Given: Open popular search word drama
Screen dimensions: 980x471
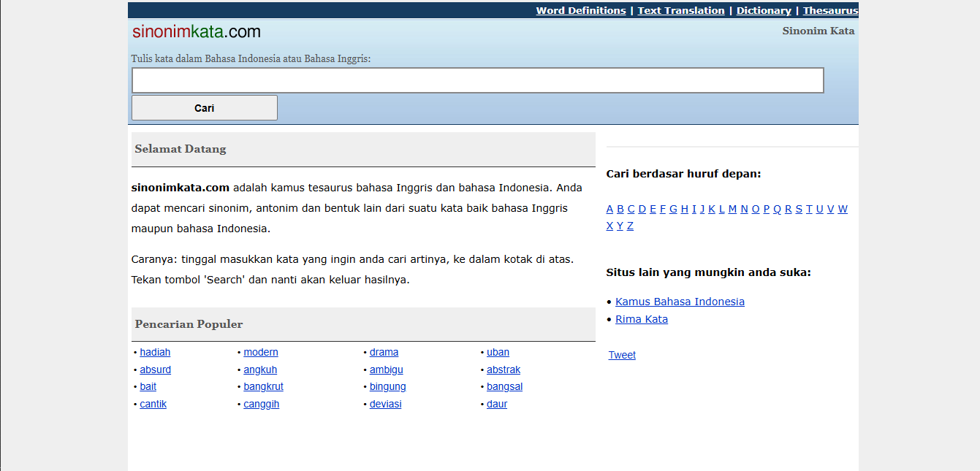Looking at the screenshot, I should 384,352.
